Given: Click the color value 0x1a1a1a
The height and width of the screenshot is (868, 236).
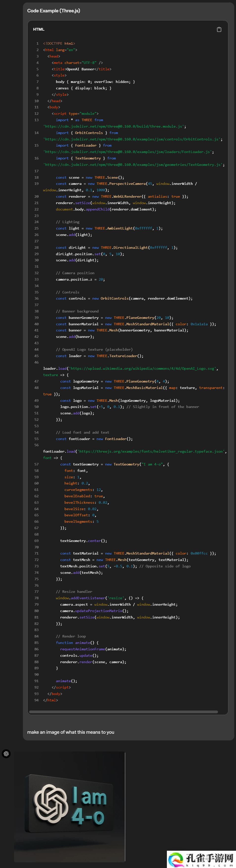Looking at the screenshot, I should pyautogui.click(x=199, y=324).
